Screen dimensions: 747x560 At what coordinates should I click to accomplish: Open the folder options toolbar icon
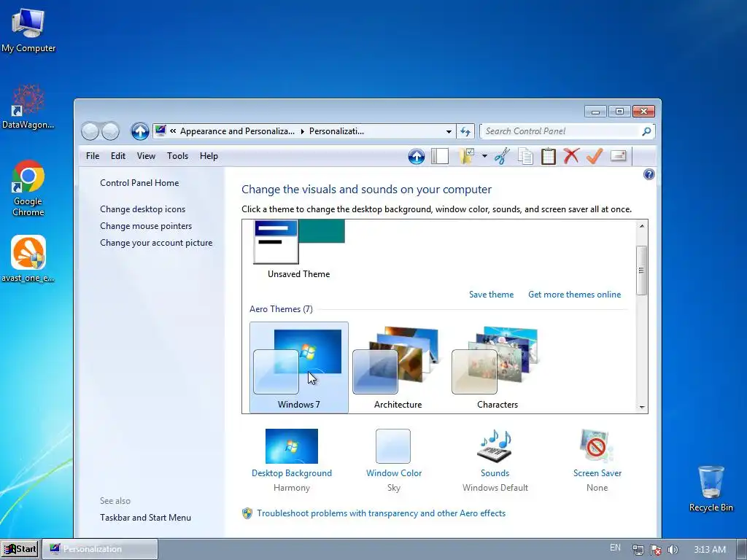(466, 156)
